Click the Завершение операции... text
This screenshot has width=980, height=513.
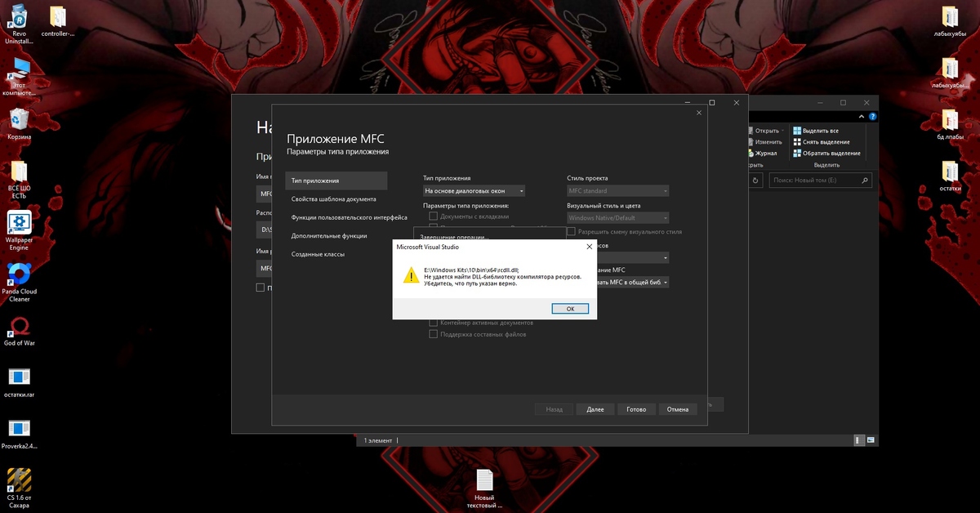(453, 238)
